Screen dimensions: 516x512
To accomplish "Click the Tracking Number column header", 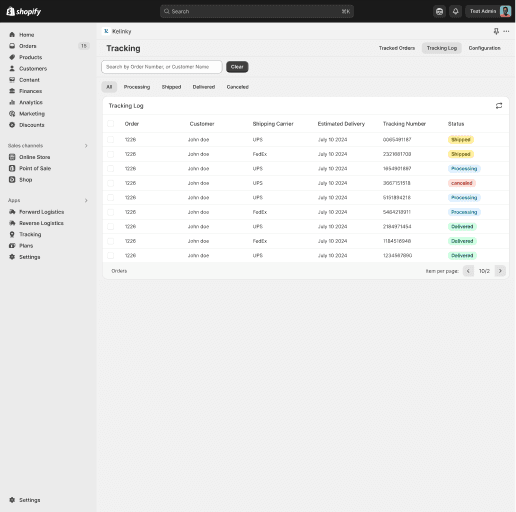I will [404, 124].
